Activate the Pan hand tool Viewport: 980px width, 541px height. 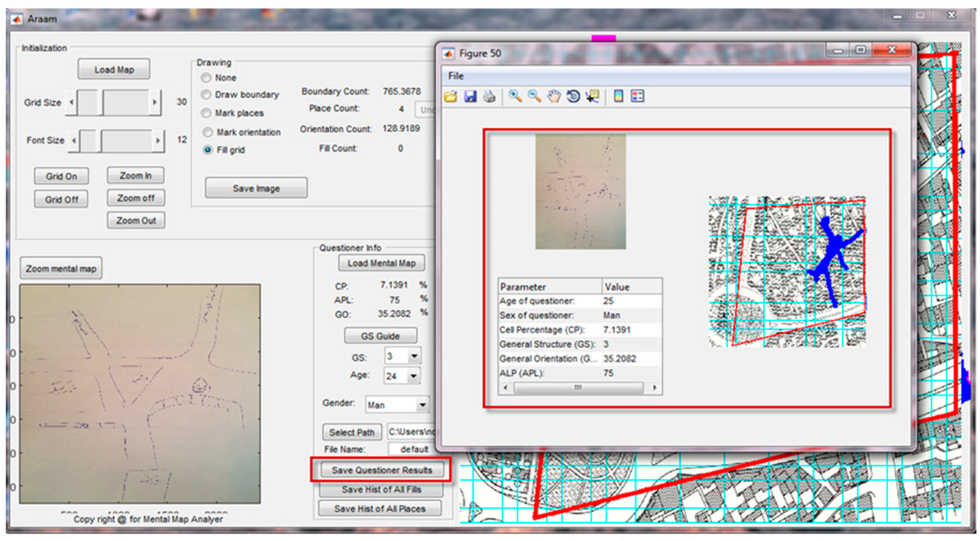(554, 96)
